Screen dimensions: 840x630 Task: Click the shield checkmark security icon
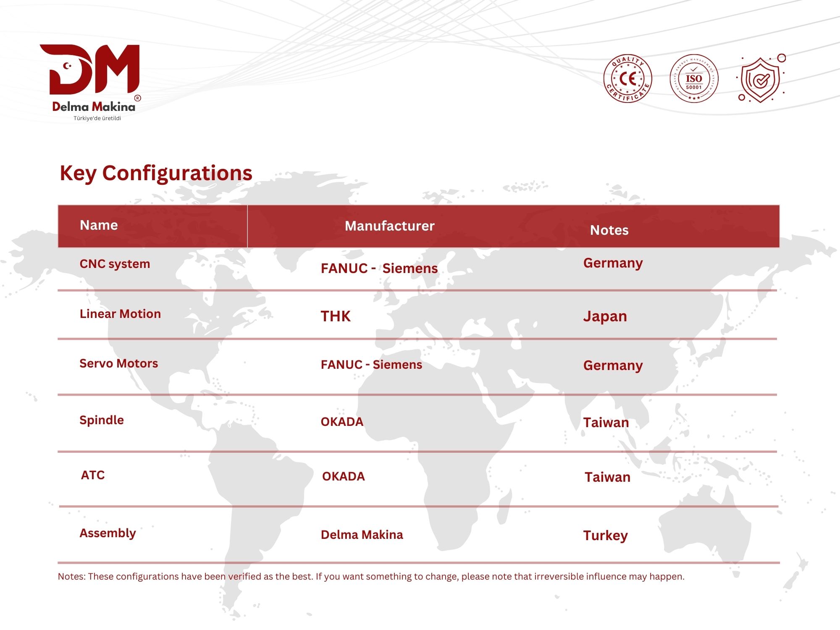click(x=760, y=79)
